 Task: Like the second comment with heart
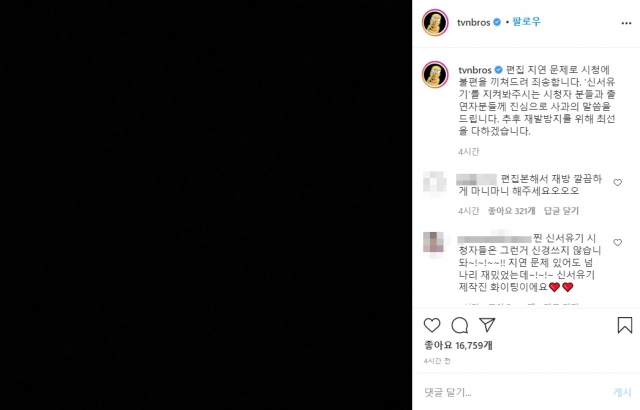[618, 242]
